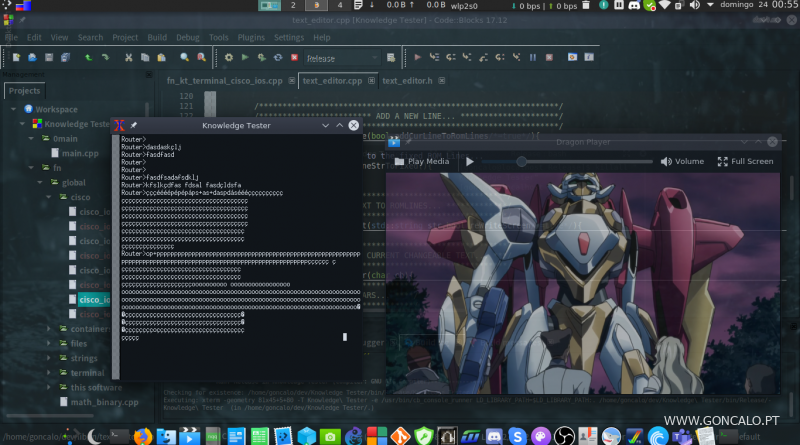Open the Plugins menu
Image resolution: width=800 pixels, height=445 pixels.
point(251,37)
